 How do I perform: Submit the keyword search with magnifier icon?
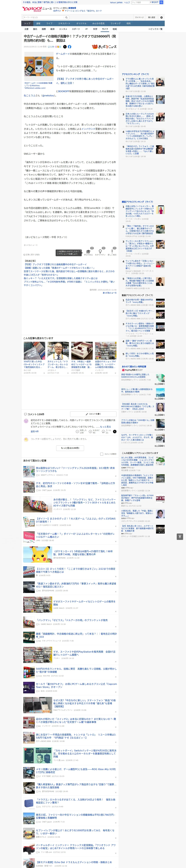pyautogui.click(x=66, y=18)
